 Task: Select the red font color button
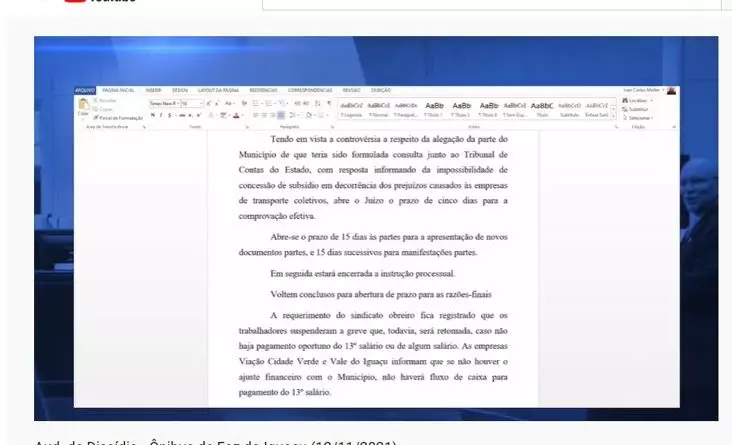[236, 115]
